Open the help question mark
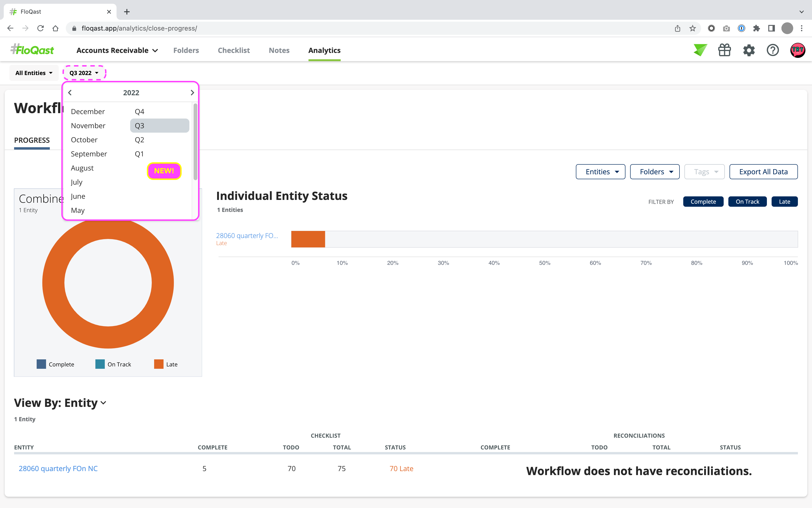Viewport: 812px width, 508px height. pos(773,50)
